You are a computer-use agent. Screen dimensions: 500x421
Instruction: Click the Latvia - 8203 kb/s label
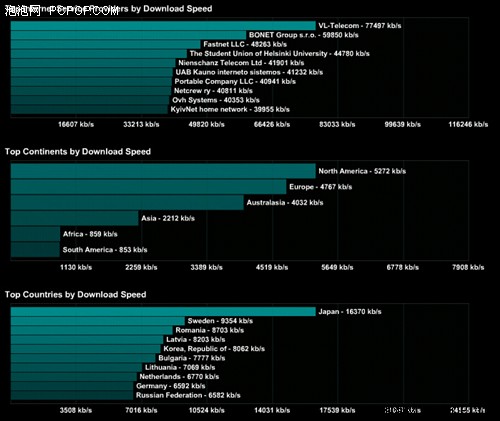click(x=196, y=340)
